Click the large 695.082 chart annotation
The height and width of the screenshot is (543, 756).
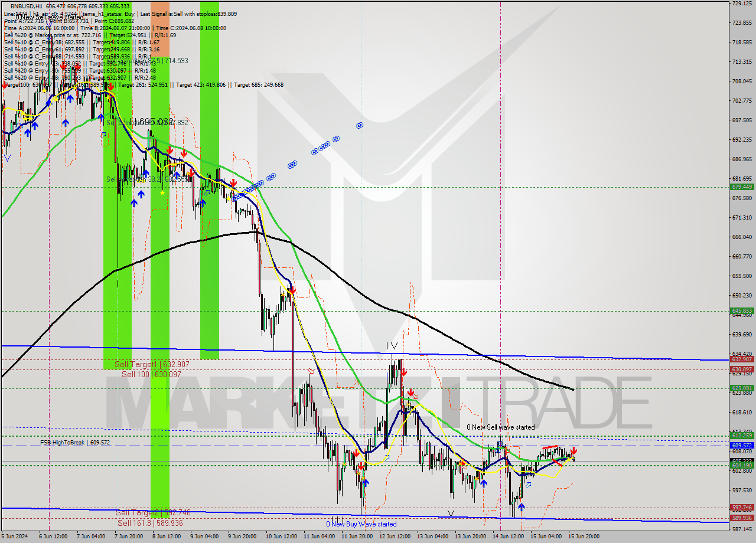click(157, 122)
